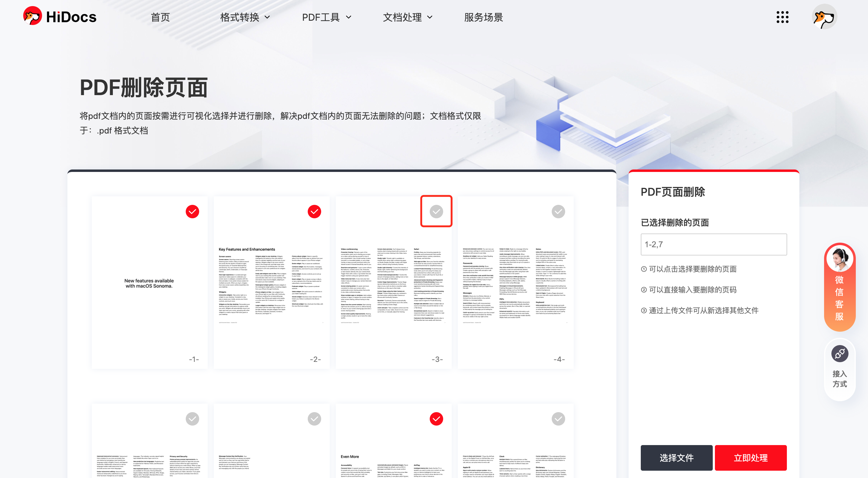868x478 pixels.
Task: Click the 选择文件 button
Action: pyautogui.click(x=676, y=458)
